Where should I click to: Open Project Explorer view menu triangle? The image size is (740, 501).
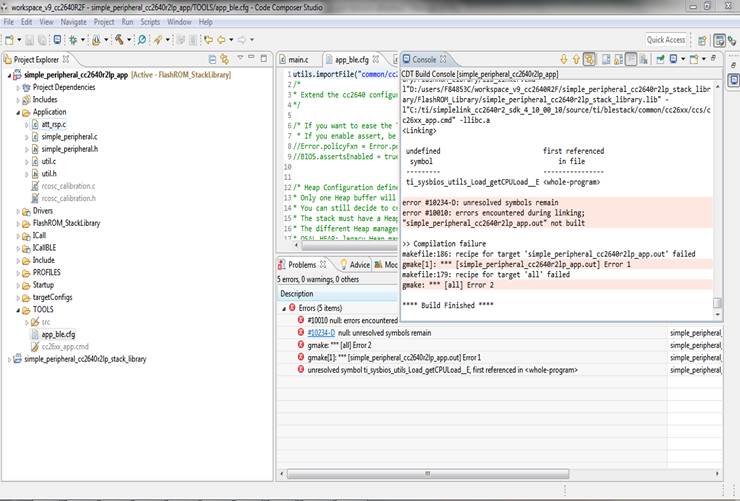[240, 58]
